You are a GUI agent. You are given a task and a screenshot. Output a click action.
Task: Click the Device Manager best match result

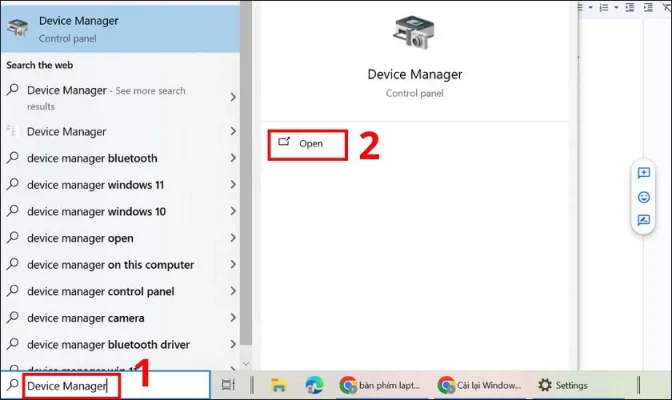[120, 27]
